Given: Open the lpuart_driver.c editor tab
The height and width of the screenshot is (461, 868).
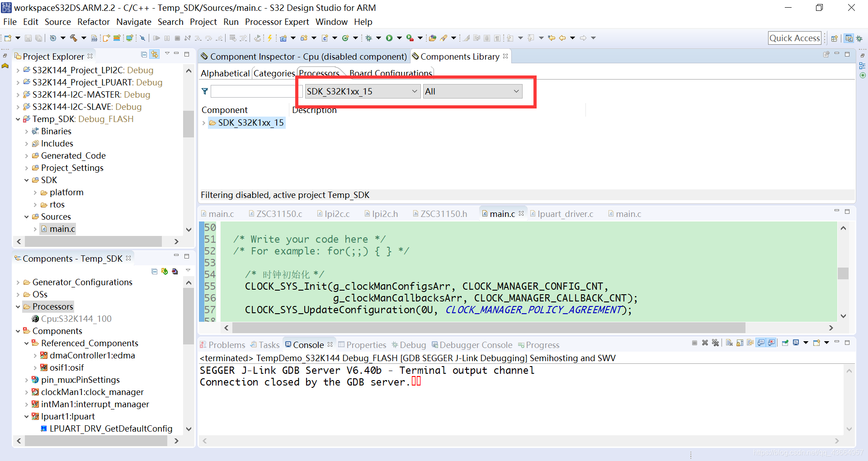Looking at the screenshot, I should tap(561, 214).
